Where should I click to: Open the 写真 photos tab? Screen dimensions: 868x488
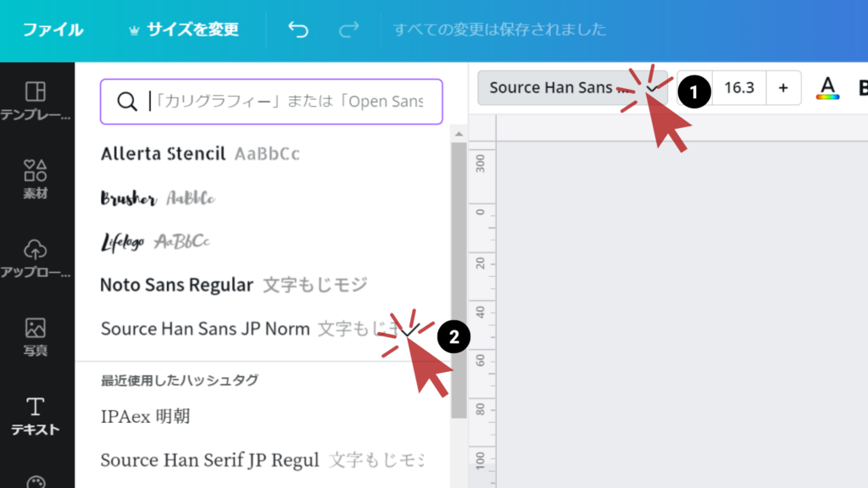click(36, 336)
